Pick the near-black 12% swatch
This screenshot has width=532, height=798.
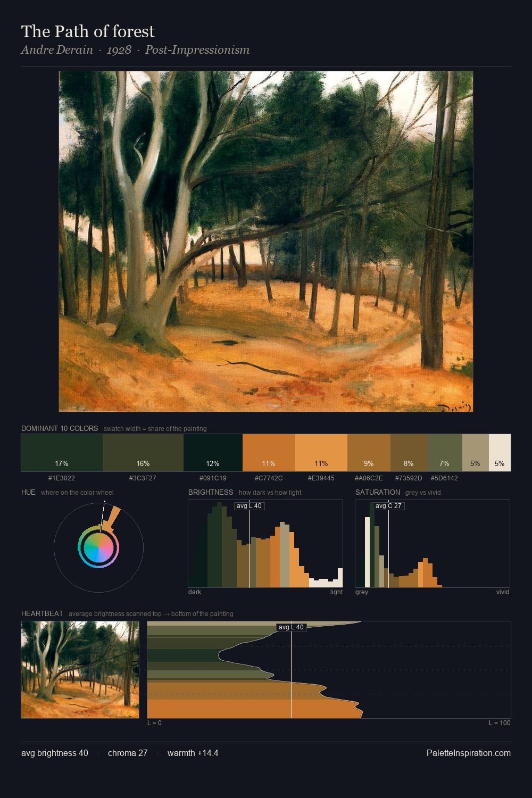pos(213,453)
